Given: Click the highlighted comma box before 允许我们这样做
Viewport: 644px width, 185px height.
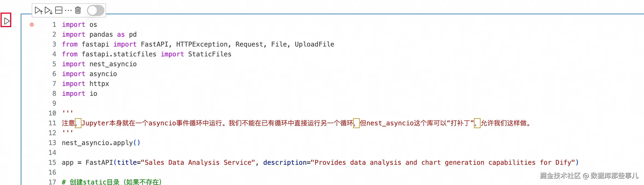Looking at the screenshot, I should 477,123.
